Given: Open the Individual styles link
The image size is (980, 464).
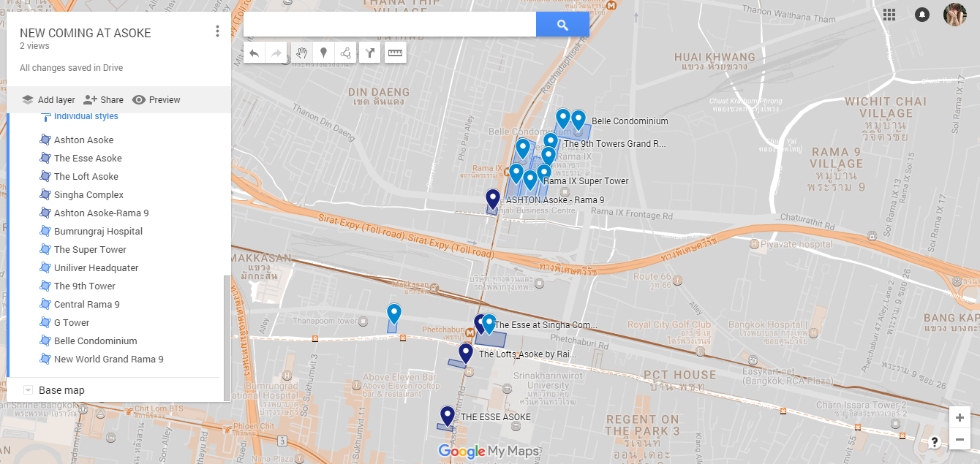Looking at the screenshot, I should [x=86, y=116].
